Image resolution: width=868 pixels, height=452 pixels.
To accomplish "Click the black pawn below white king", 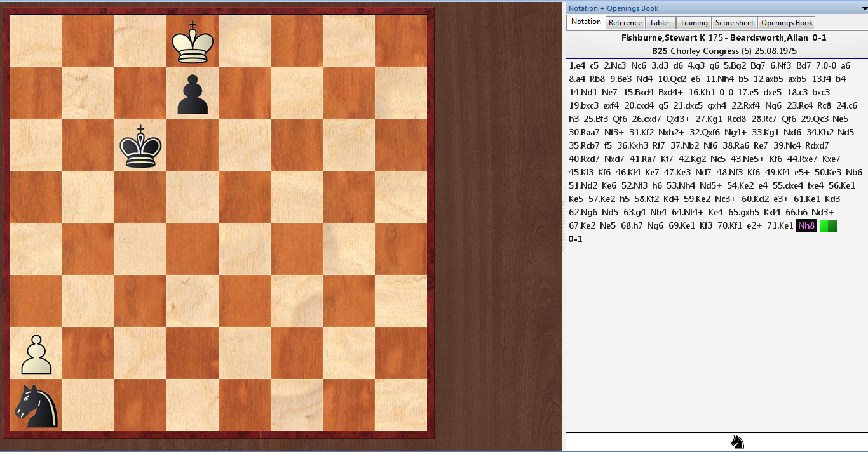I will pos(193,94).
